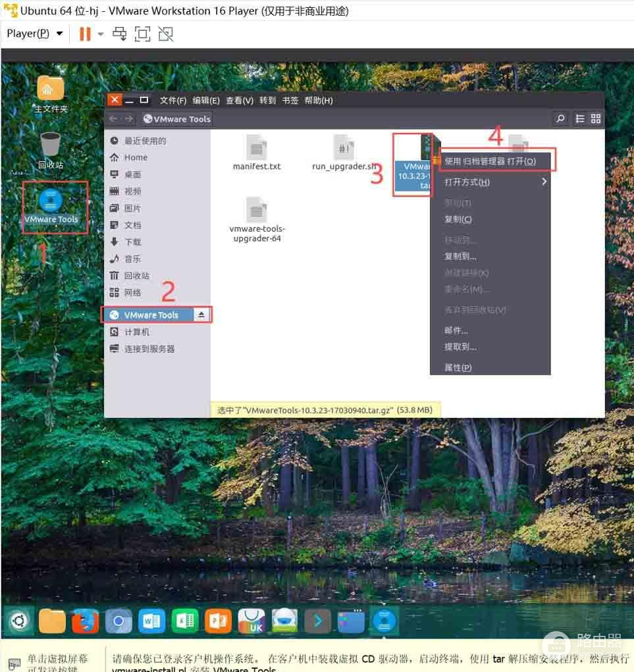Click the VMware Tools path bar button
The image size is (634, 672).
coord(177,118)
